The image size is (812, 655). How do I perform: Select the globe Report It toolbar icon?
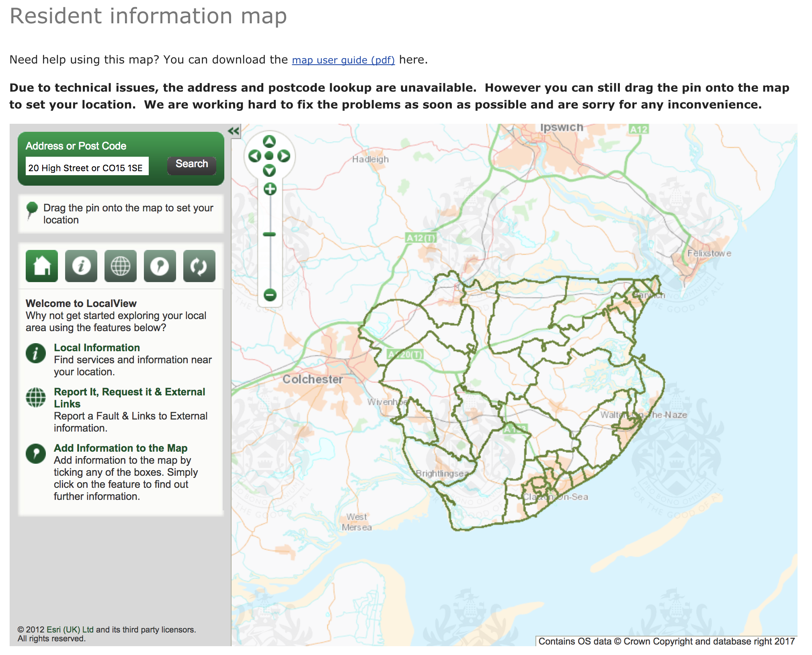121,266
